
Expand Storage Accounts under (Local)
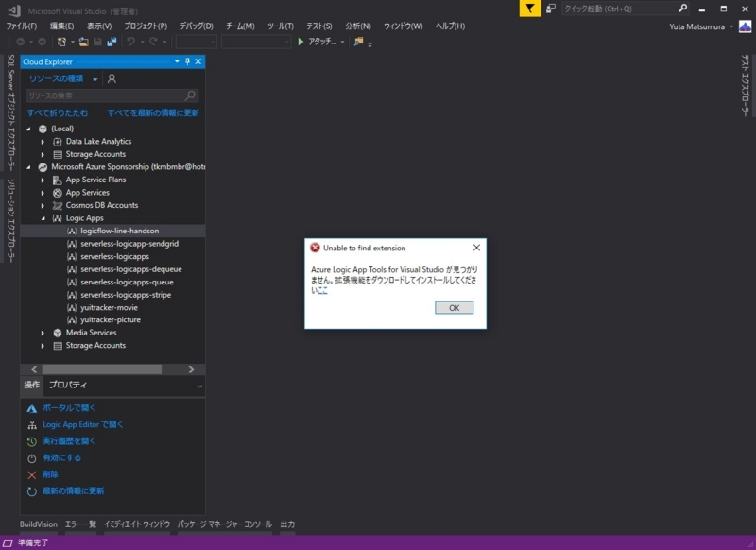(43, 155)
